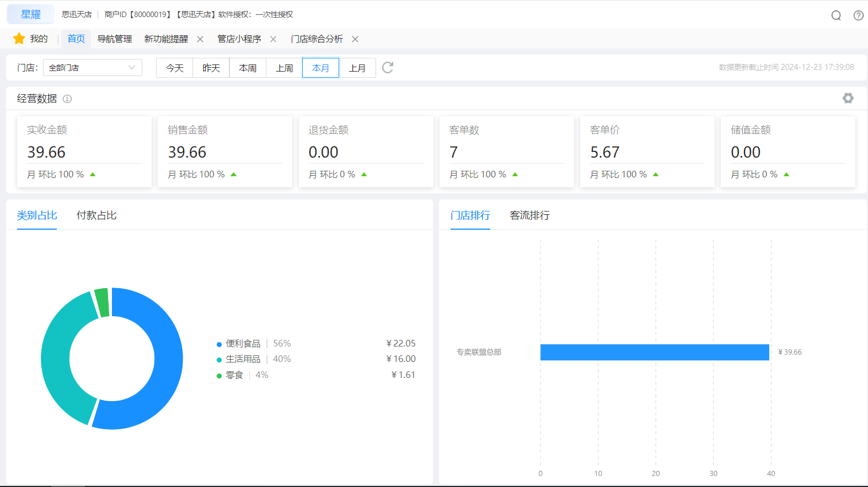
Task: Close the 管店小程序 tab
Action: (x=273, y=39)
